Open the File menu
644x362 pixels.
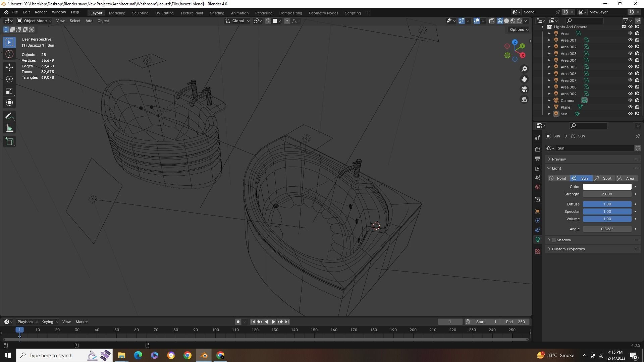click(x=15, y=12)
